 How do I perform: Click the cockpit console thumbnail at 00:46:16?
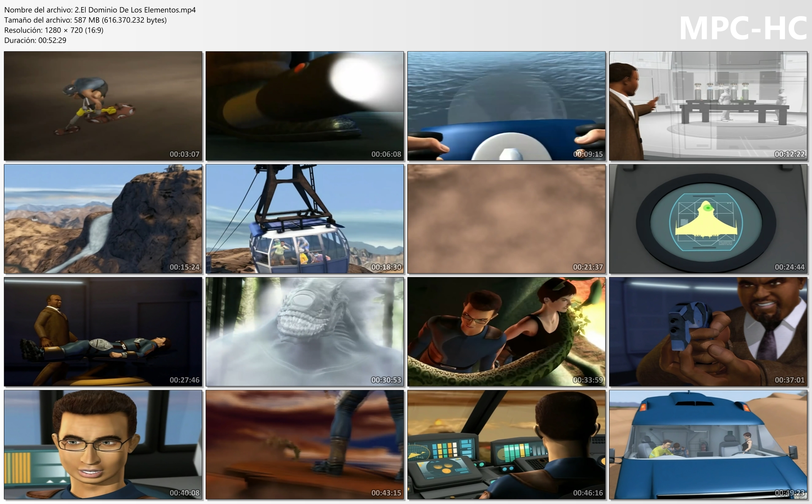[x=506, y=444]
